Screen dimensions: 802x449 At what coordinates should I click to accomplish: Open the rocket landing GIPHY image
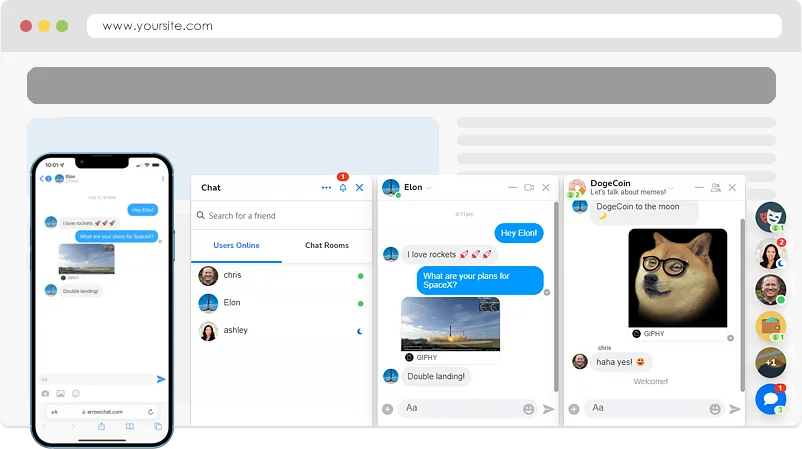pos(450,323)
